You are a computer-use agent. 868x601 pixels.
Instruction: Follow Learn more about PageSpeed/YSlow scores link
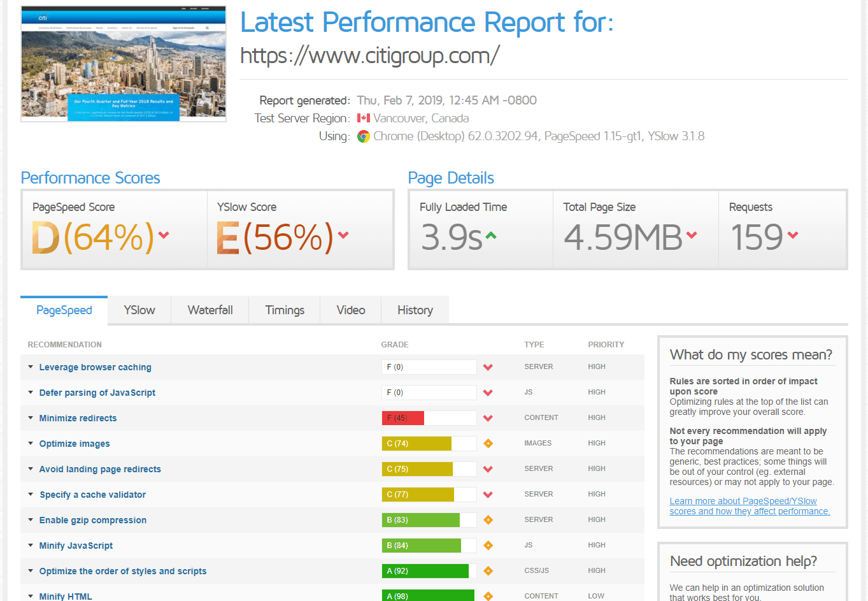[750, 506]
